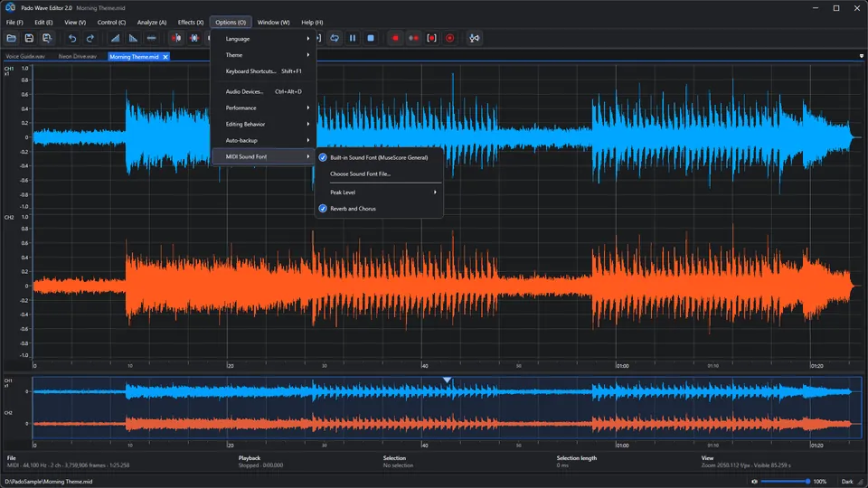The image size is (868, 488).
Task: Click the Save As icon
Action: [47, 38]
